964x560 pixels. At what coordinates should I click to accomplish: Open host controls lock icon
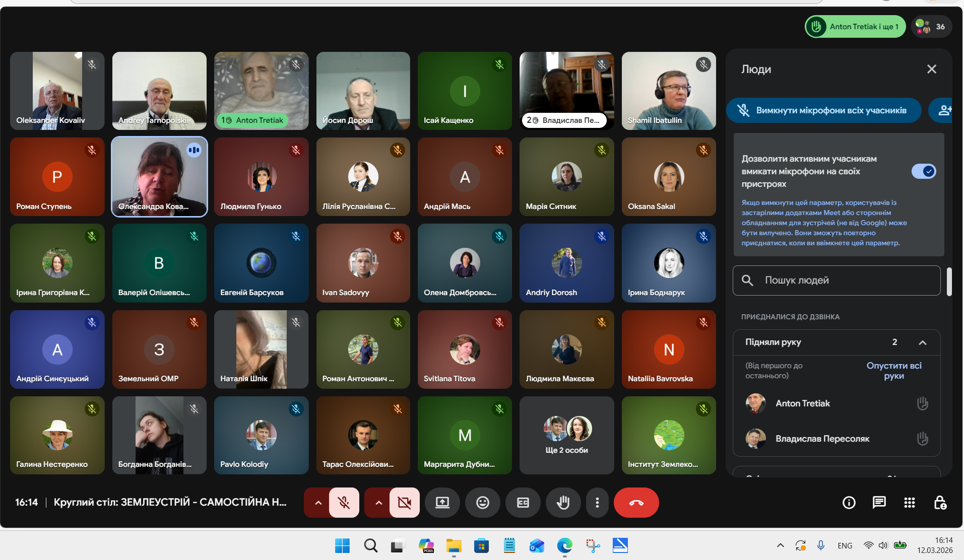[939, 503]
